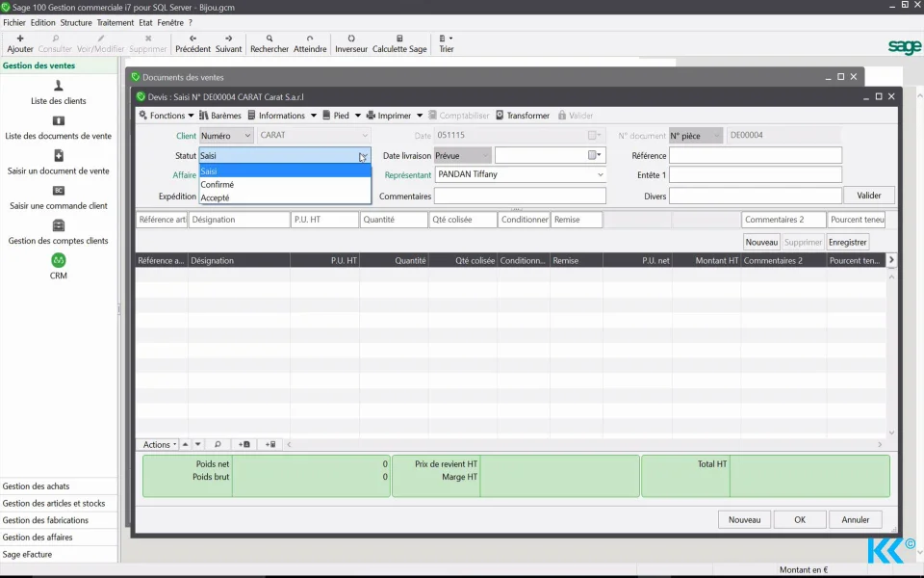Screen dimensions: 924x578
Task: Click the Commentaires input field
Action: pyautogui.click(x=520, y=196)
